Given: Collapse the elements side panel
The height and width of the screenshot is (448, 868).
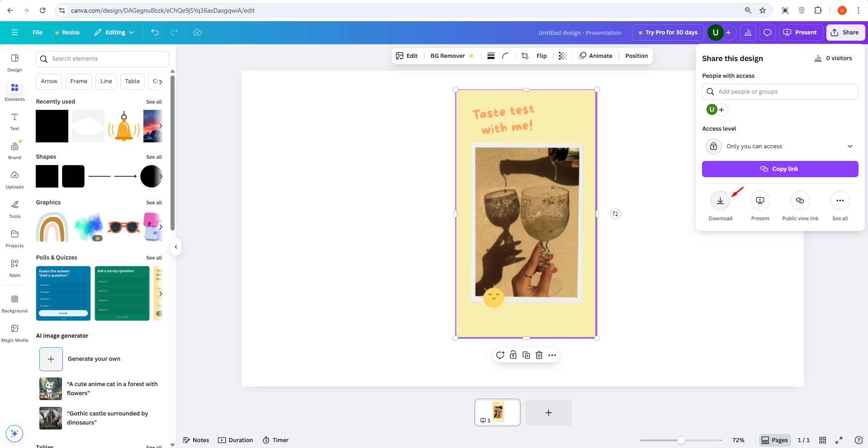Looking at the screenshot, I should [x=175, y=247].
